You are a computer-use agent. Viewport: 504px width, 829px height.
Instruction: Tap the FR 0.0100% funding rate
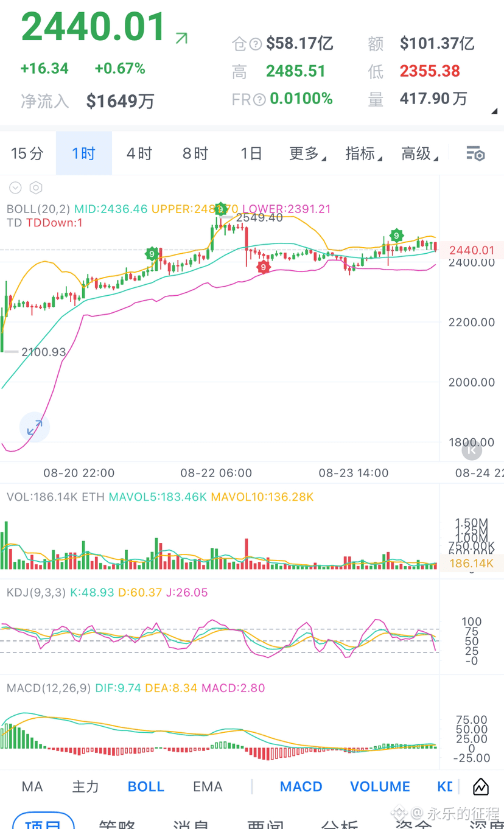pos(301,99)
